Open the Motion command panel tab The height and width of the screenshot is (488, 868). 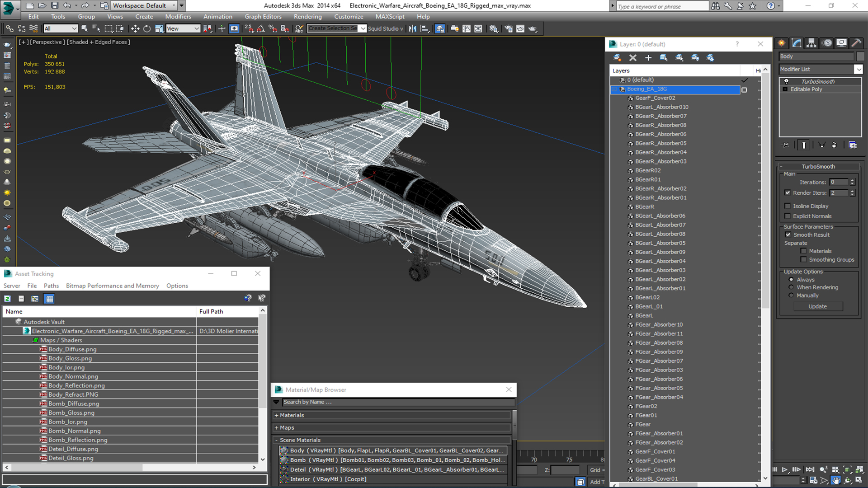[827, 43]
